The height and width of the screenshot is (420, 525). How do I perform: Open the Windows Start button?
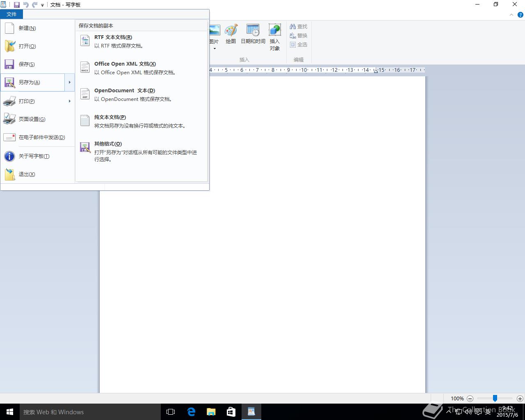[10, 412]
